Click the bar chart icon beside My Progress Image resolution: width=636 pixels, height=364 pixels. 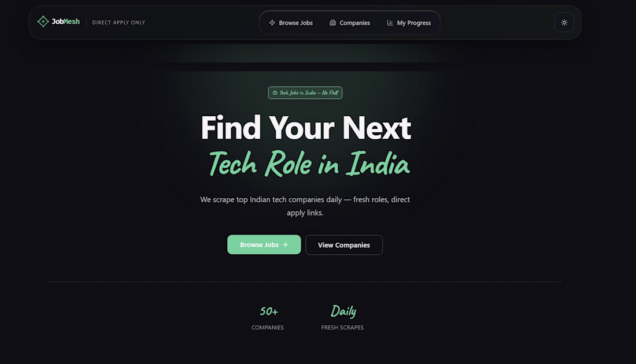(x=390, y=23)
